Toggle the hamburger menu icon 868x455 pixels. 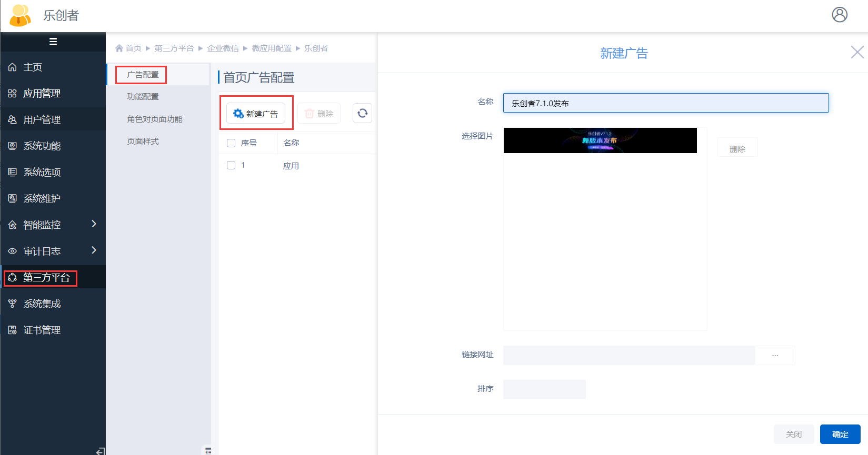click(x=53, y=42)
